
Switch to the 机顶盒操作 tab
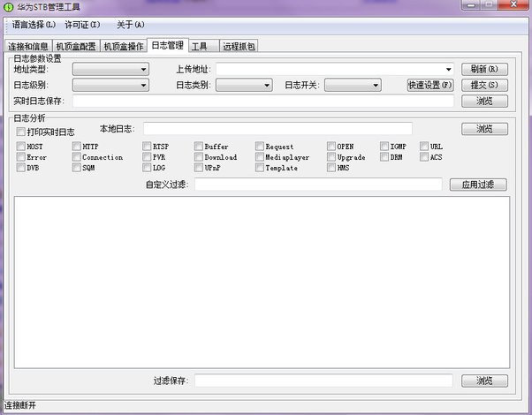click(124, 46)
